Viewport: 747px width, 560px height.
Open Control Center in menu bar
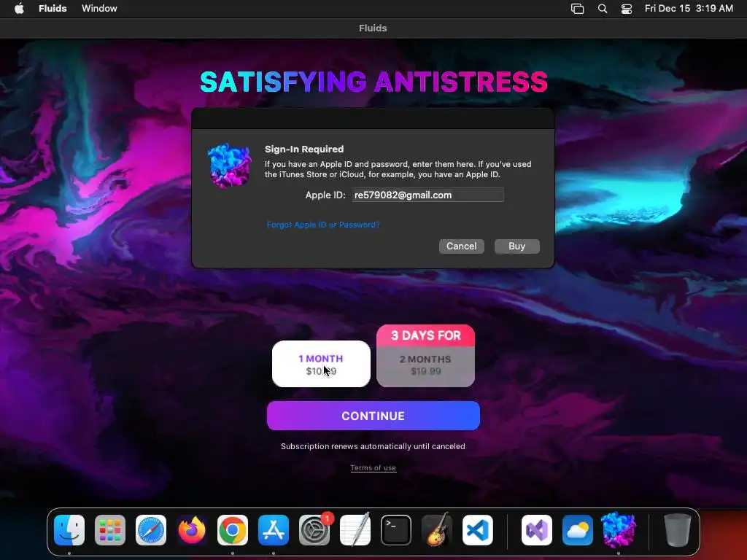627,9
